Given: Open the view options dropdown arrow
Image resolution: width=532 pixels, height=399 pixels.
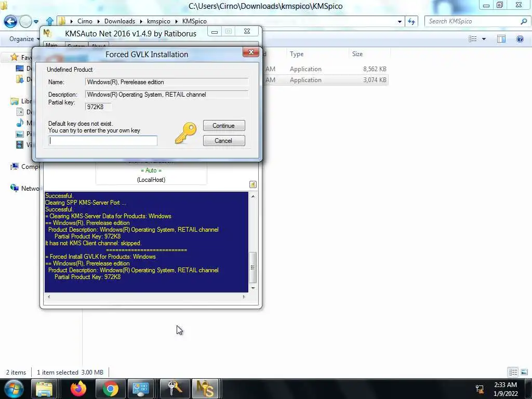Looking at the screenshot, I should pos(484,39).
